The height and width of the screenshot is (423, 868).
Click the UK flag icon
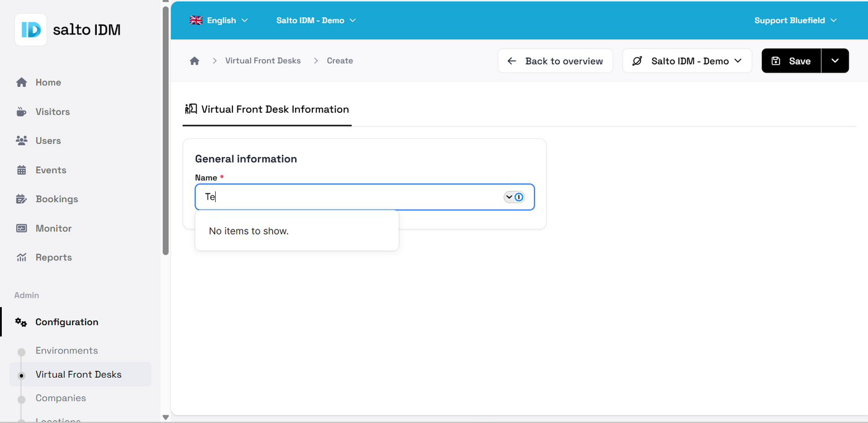(196, 20)
